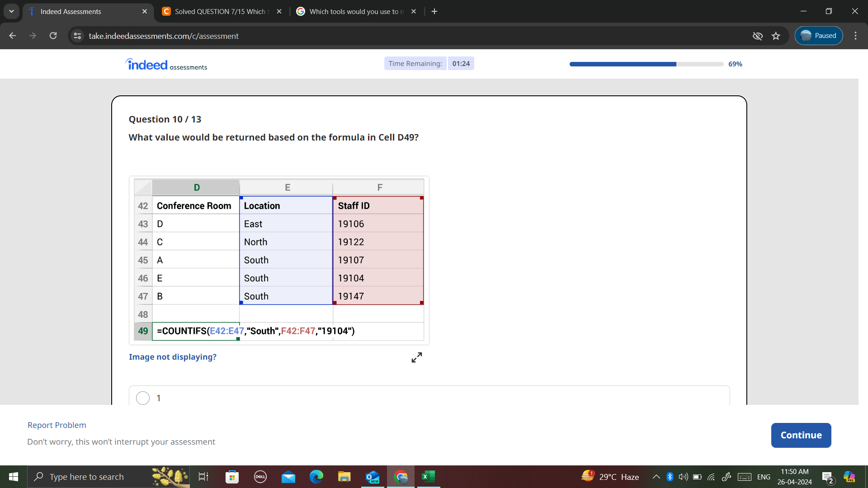Click the Report Problem link
This screenshot has width=868, height=488.
pos(57,425)
